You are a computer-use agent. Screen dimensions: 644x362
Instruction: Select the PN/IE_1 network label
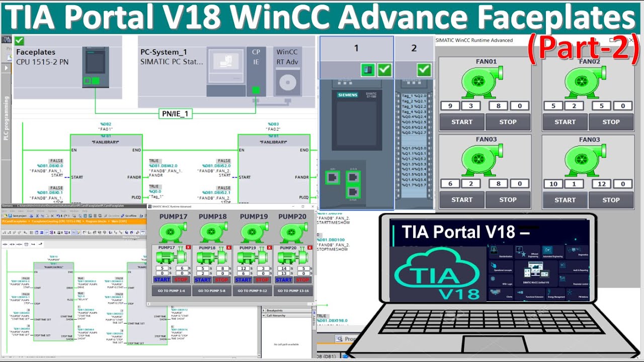click(176, 114)
